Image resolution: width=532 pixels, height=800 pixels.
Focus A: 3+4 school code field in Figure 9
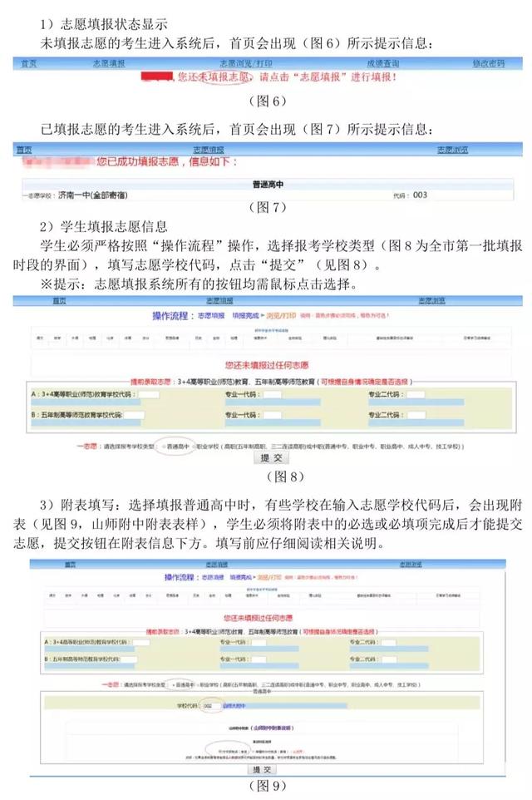point(141,642)
